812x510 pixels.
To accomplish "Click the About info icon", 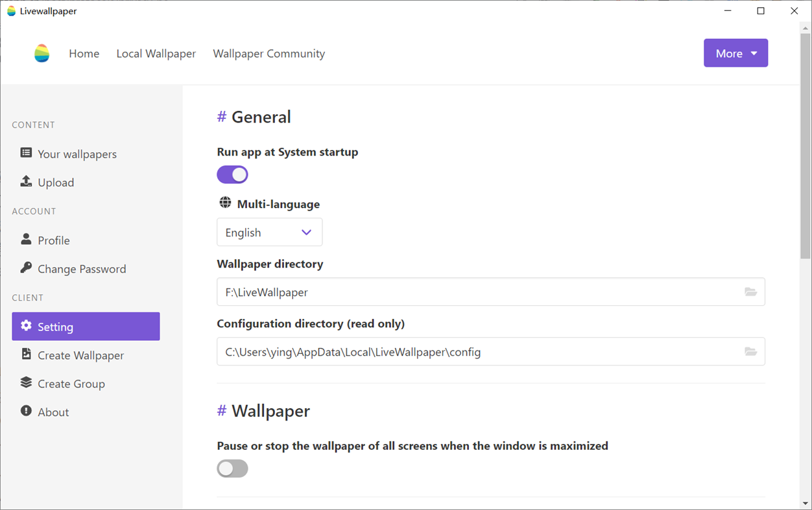I will click(x=25, y=411).
